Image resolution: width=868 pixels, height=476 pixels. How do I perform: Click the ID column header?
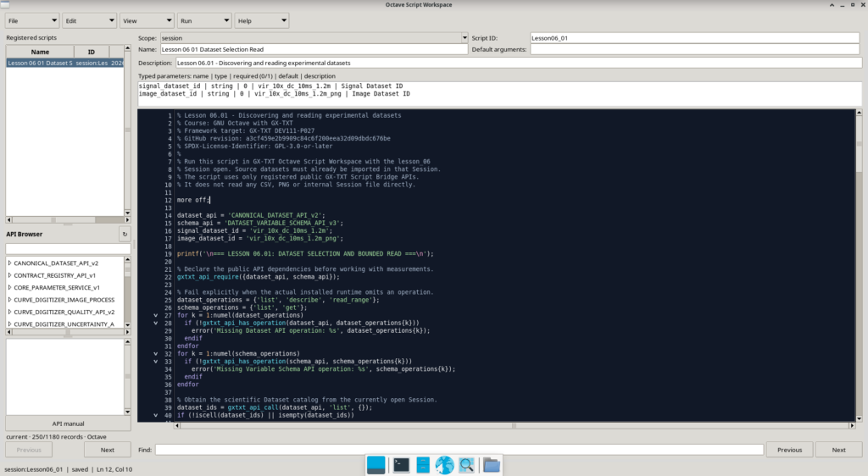(x=92, y=52)
